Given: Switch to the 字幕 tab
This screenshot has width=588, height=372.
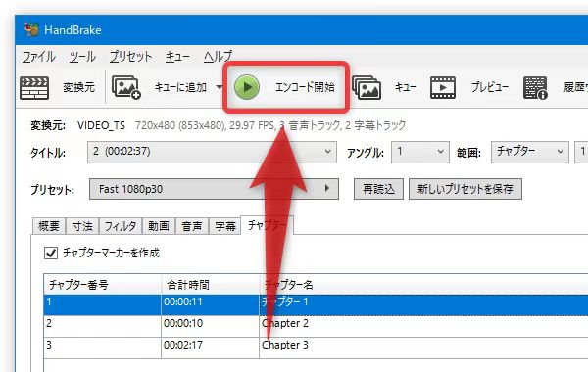Looking at the screenshot, I should pyautogui.click(x=225, y=226).
